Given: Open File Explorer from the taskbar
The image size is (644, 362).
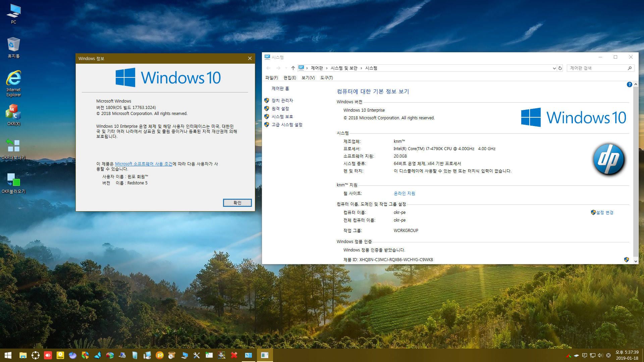Looking at the screenshot, I should point(23,355).
